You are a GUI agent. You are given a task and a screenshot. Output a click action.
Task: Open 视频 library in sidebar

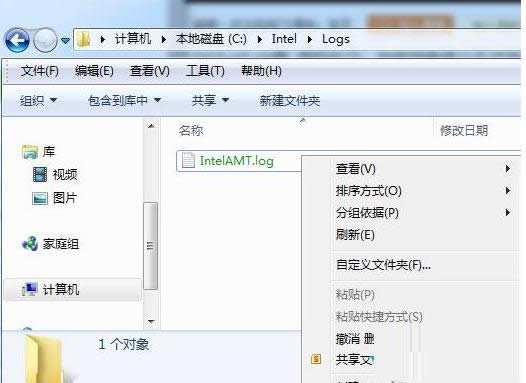(65, 174)
